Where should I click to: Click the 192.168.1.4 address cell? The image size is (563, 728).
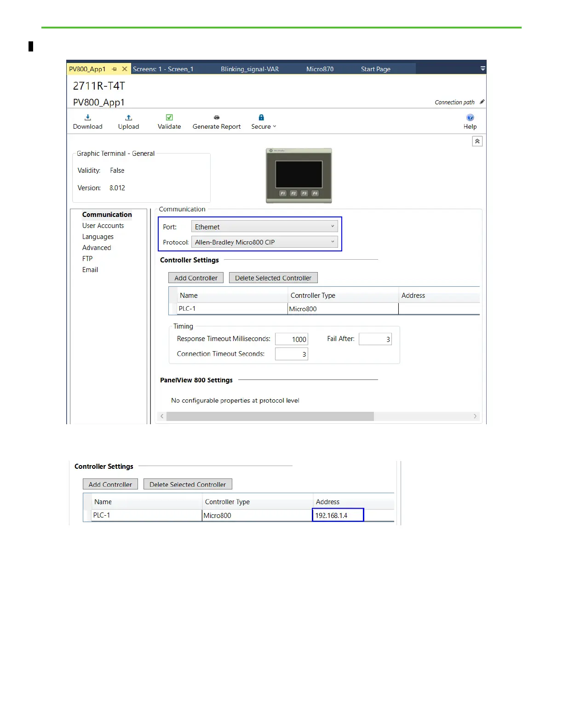[x=338, y=515]
